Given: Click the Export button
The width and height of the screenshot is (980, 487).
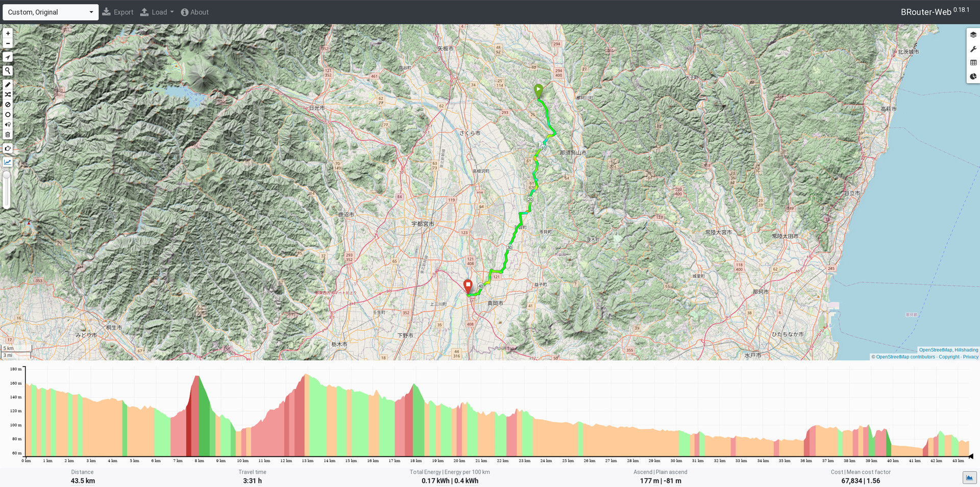Looking at the screenshot, I should click(x=118, y=12).
